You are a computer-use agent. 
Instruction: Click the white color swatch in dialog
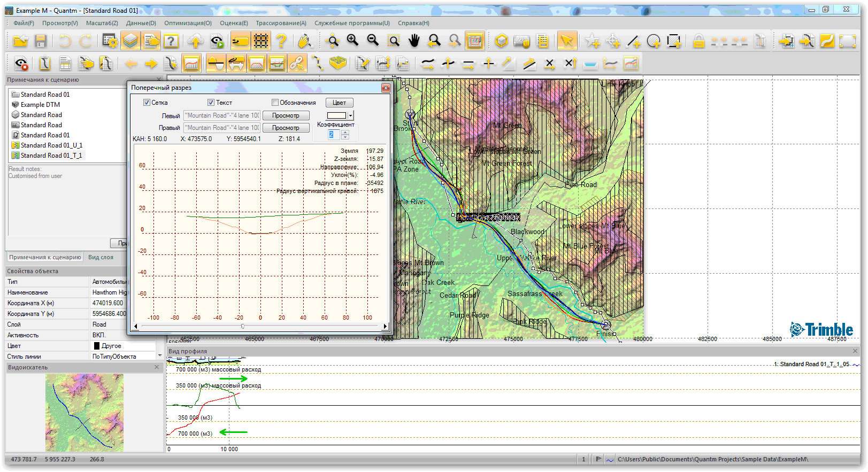[336, 115]
